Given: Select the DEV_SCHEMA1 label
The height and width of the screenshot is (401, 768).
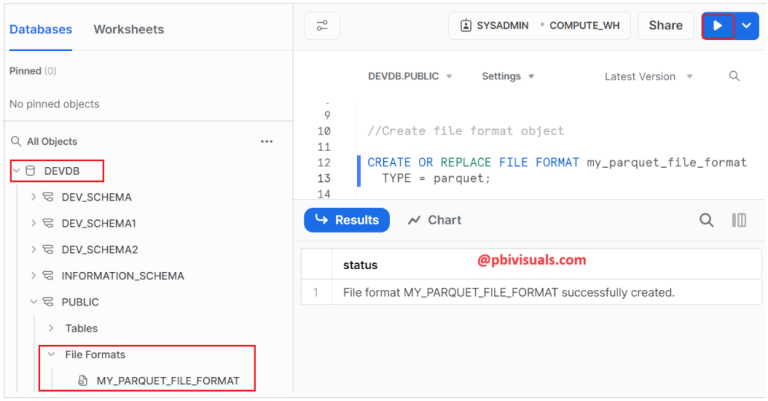Looking at the screenshot, I should [98, 223].
